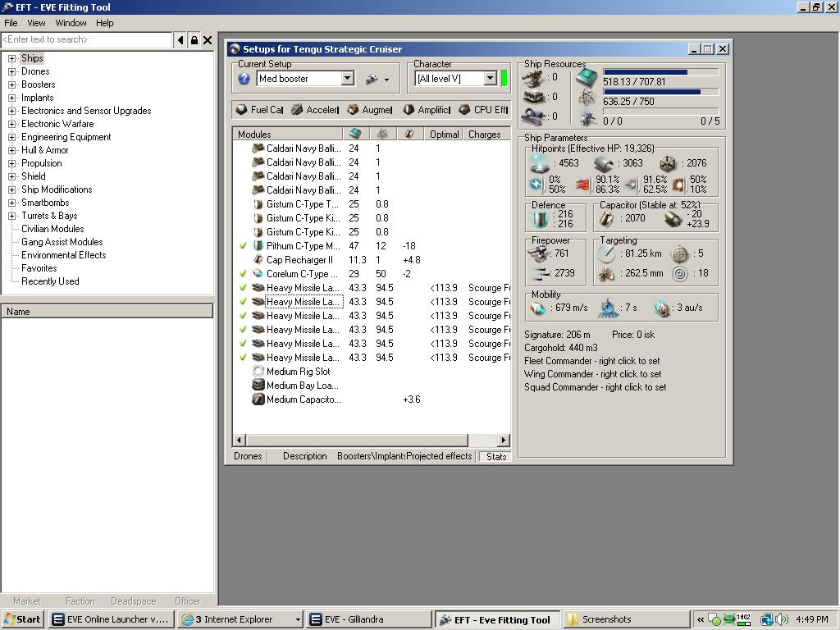Select the Civilian Modules tree item
This screenshot has height=630, width=840.
[52, 229]
